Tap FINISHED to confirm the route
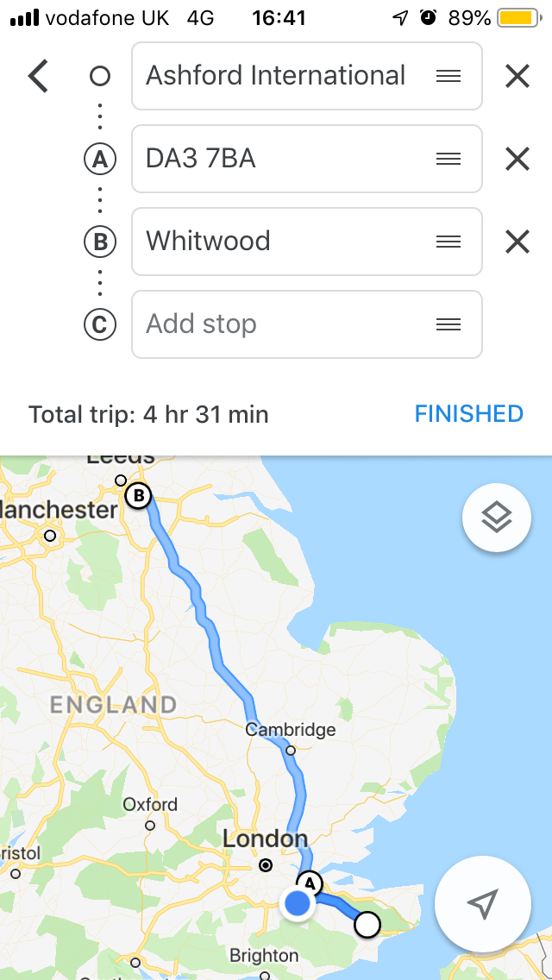The image size is (552, 980). pos(469,414)
